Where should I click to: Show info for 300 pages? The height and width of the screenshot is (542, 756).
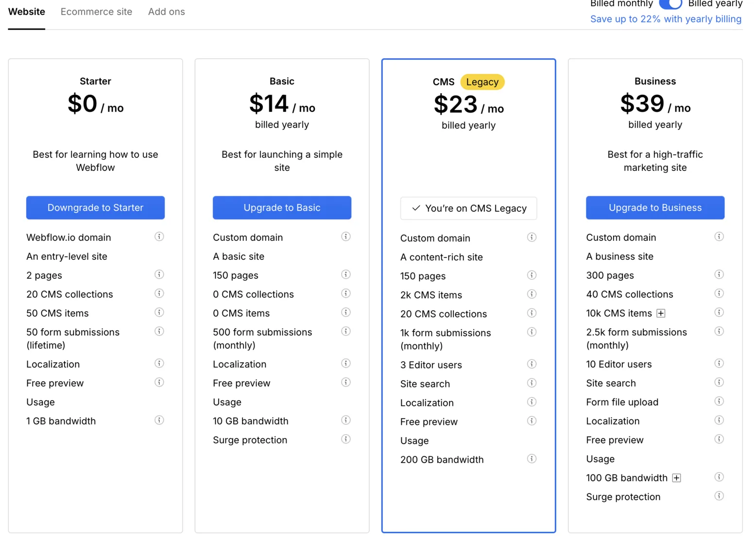[x=719, y=274]
